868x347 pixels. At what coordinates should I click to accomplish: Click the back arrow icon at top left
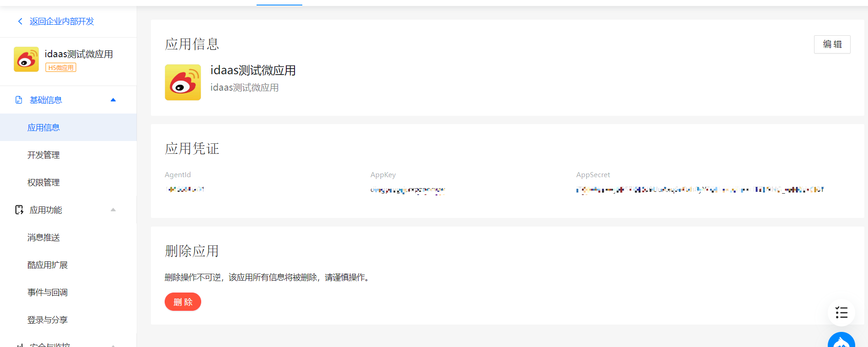20,22
